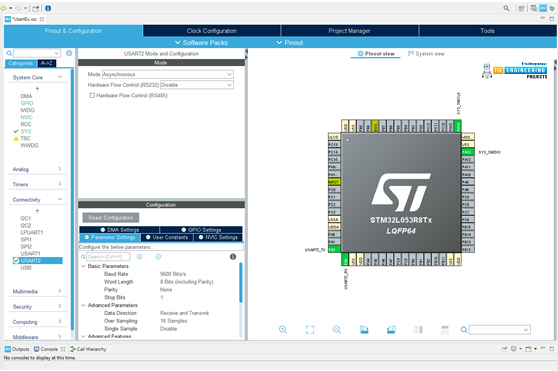Toggle the USART2 enabled checkbox in list
Viewport: 558px width, 371px height.
point(16,260)
